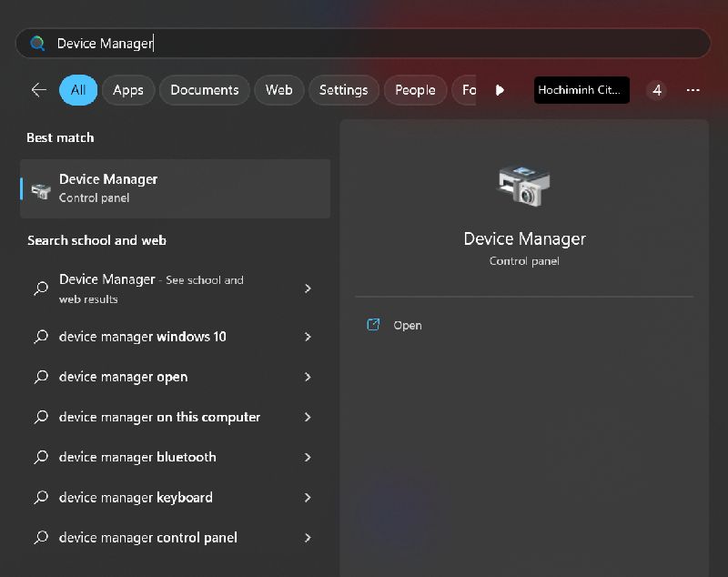Select the Documents filter tab
Viewport: 728px width, 577px height.
[x=204, y=90]
